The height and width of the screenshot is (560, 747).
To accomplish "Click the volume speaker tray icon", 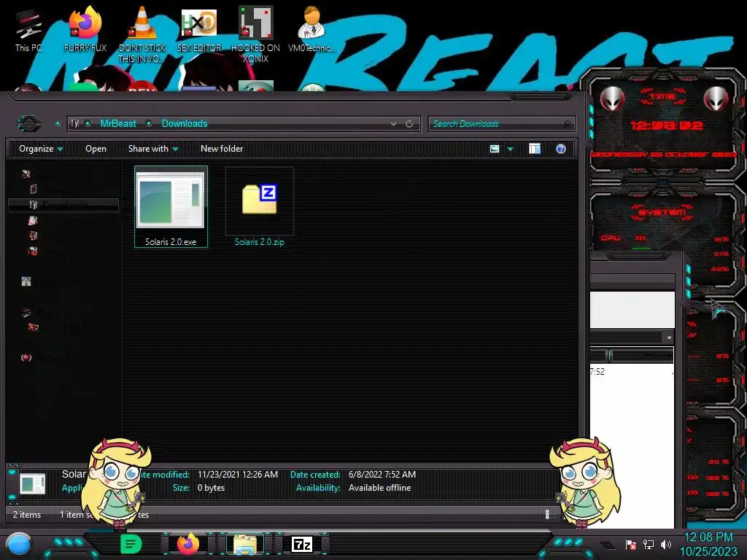I will point(665,544).
